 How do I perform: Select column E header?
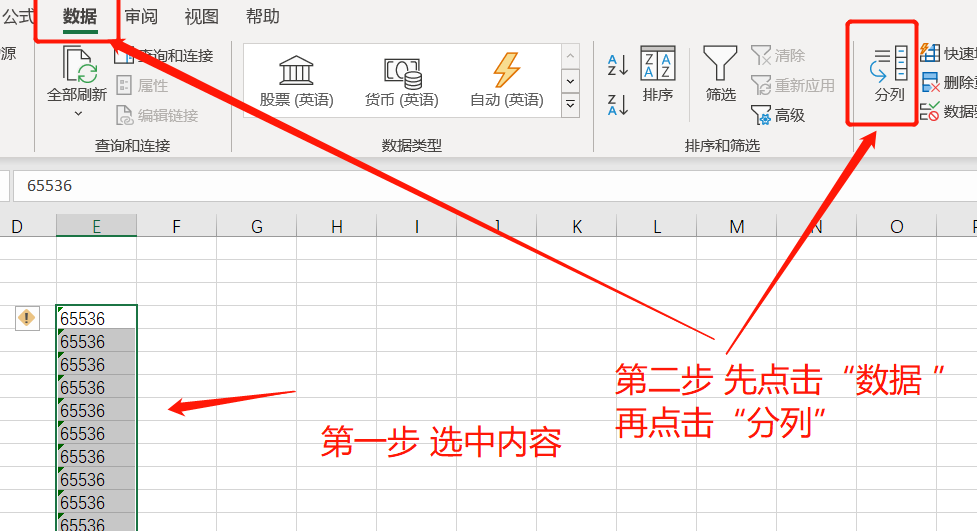tap(97, 226)
